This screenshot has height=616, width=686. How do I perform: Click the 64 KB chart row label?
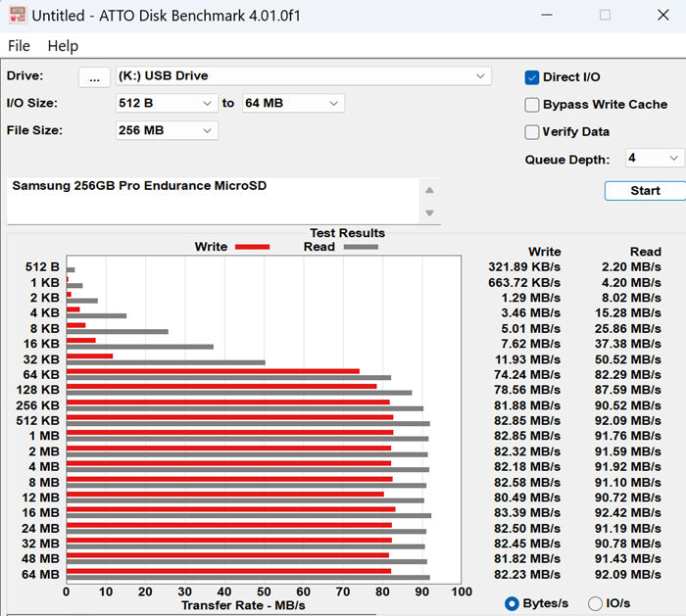41,375
